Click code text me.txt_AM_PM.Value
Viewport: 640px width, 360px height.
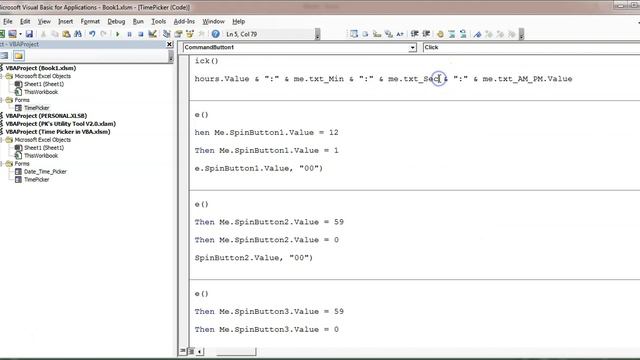[527, 79]
